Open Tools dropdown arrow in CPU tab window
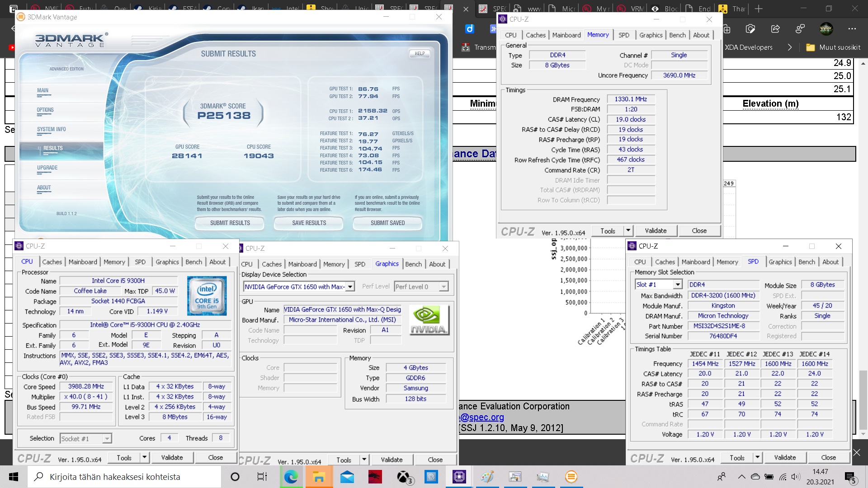868x488 pixels. [x=144, y=457]
